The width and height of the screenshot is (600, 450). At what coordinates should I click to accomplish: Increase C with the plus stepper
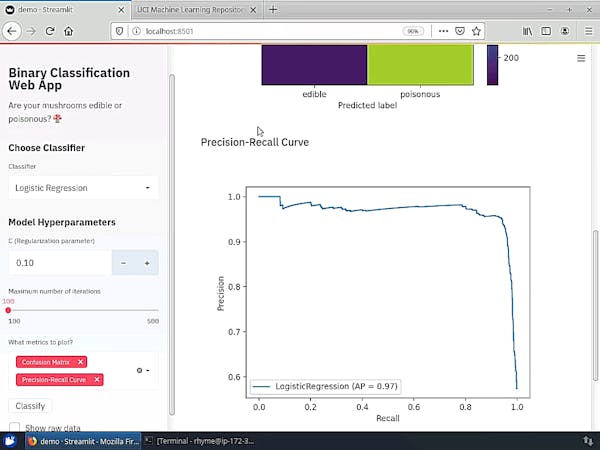[x=147, y=263]
